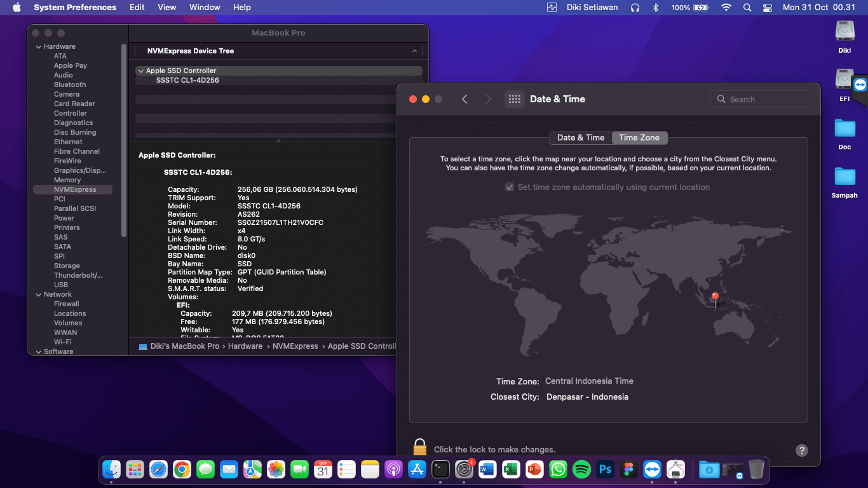This screenshot has width=868, height=488.
Task: Open the Notes app in Dock
Action: 370,470
